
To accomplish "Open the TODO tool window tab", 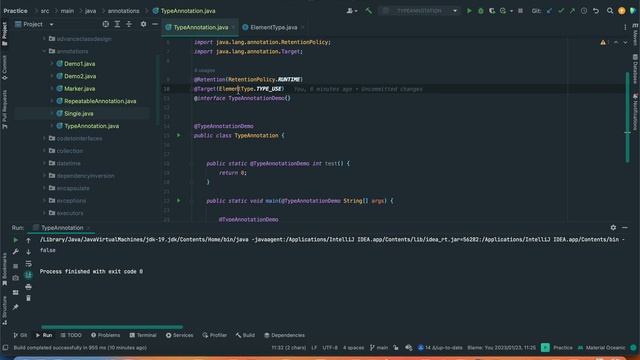I will pos(71,335).
